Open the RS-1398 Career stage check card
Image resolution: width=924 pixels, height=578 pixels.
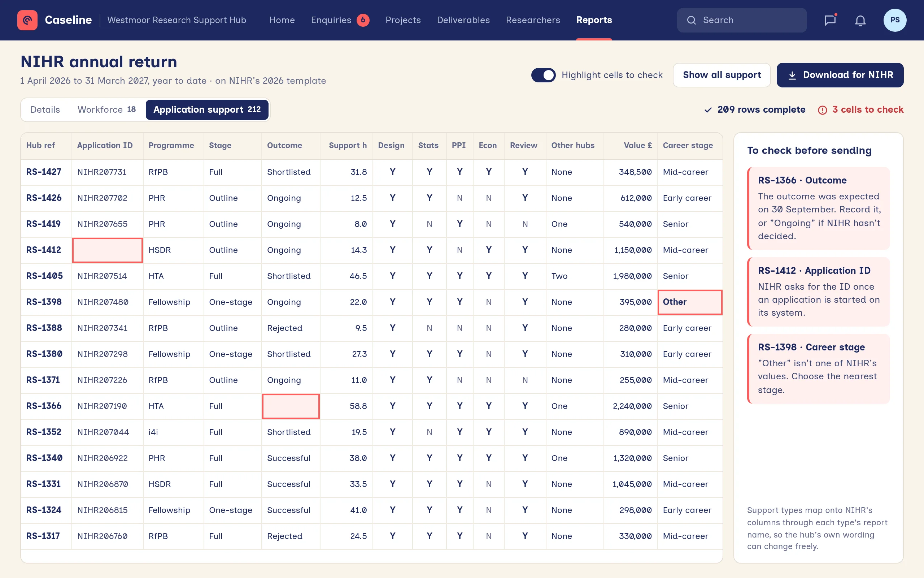(x=818, y=368)
